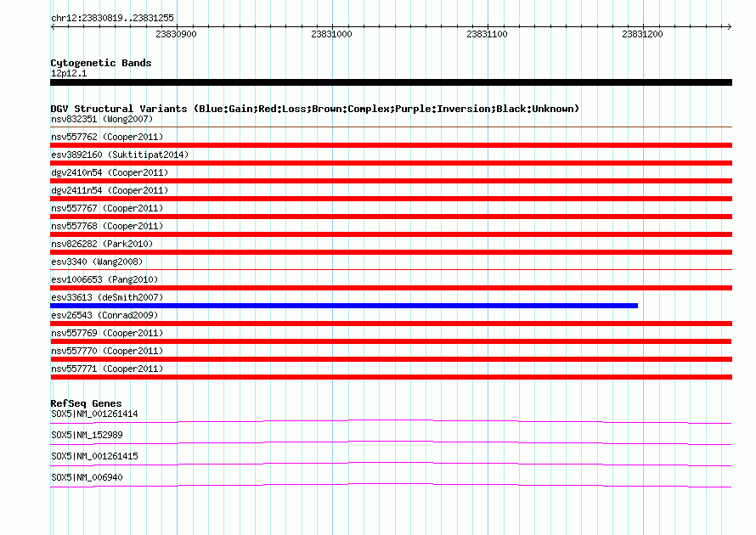Click the red bar under dgv2410n54
The width and height of the screenshot is (756, 535).
tap(391, 181)
